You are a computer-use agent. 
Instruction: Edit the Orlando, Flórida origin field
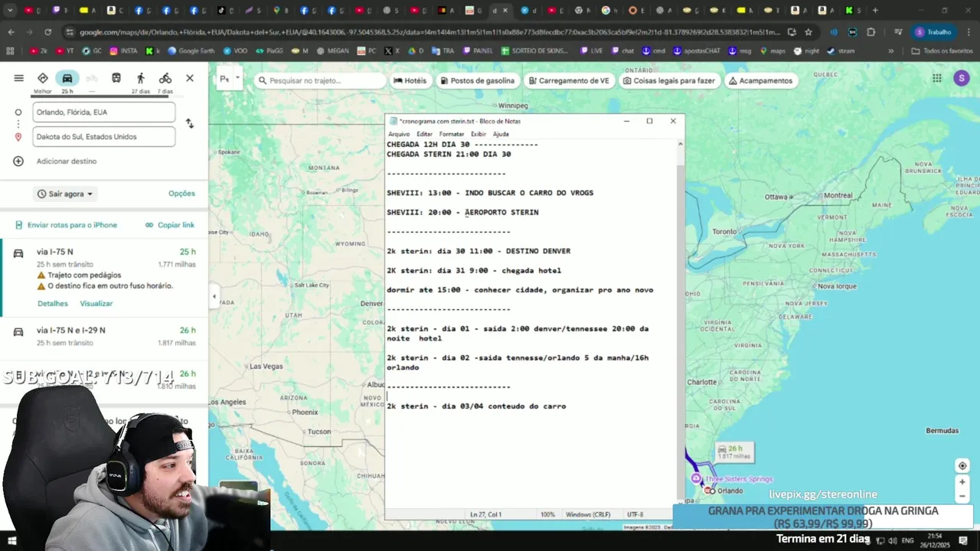[104, 112]
